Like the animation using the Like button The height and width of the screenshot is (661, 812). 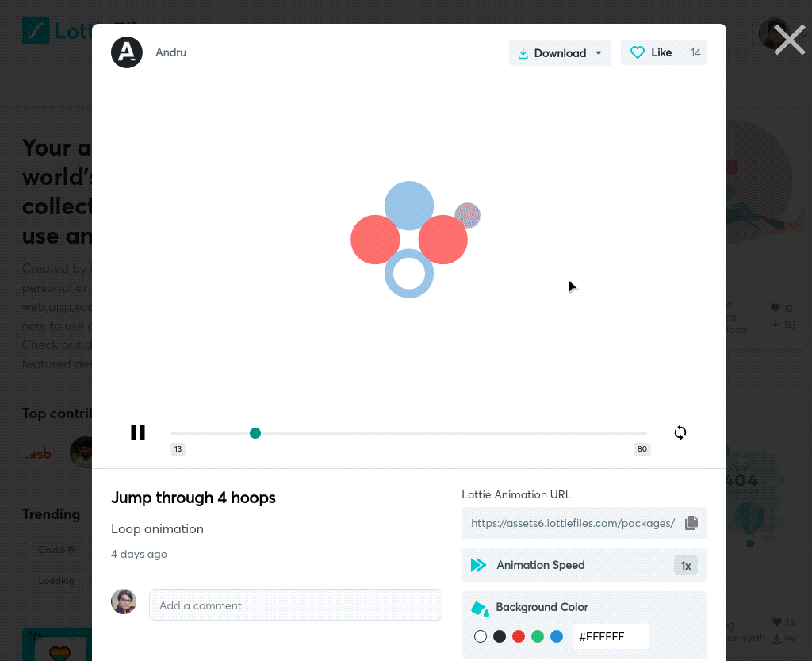[x=661, y=52]
